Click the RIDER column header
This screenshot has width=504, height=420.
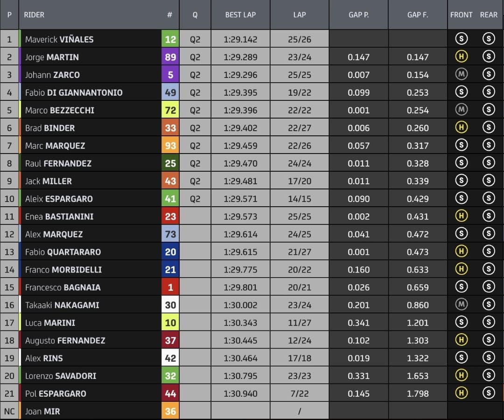coord(35,15)
